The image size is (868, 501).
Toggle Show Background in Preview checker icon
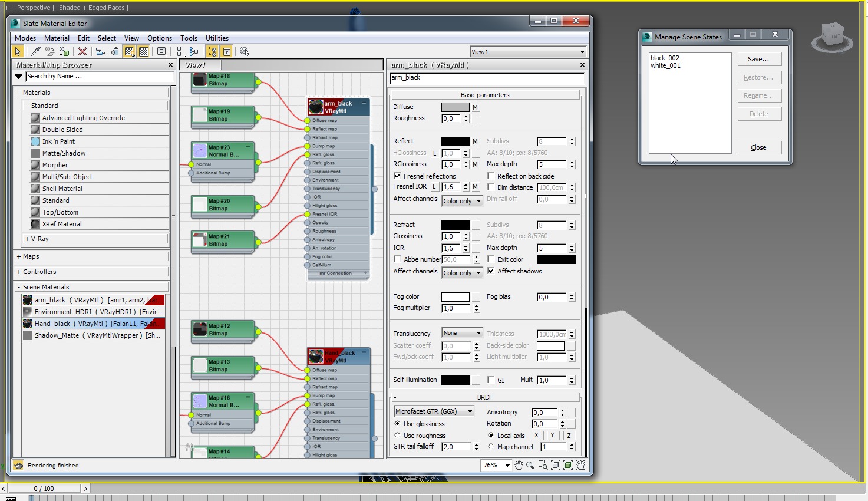coord(144,52)
